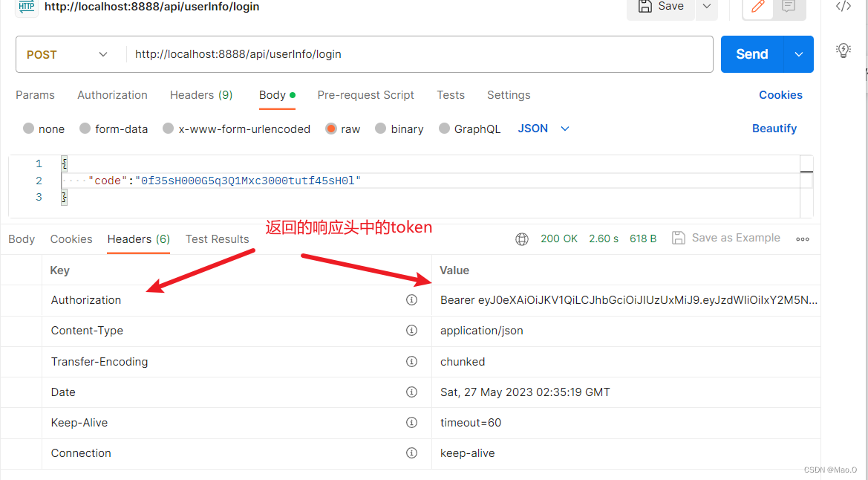This screenshot has width=868, height=480.
Task: Click the request title localhost:8888/api/userInfo/login
Action: tap(151, 7)
